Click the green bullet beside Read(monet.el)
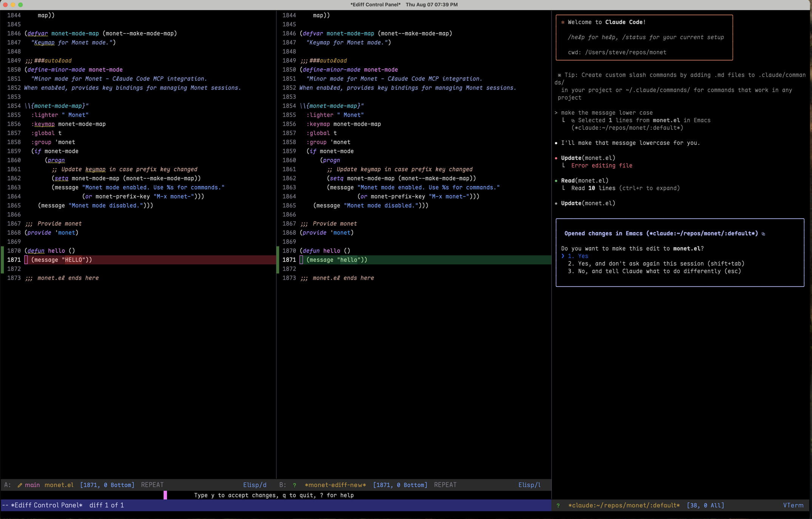This screenshot has width=812, height=519. pos(556,181)
